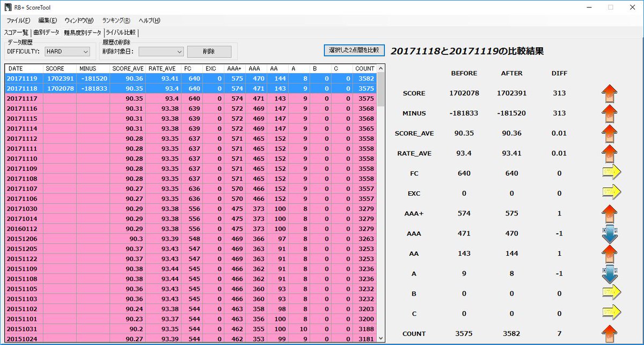
Task: Select the row dated 20171112
Action: click(191, 139)
